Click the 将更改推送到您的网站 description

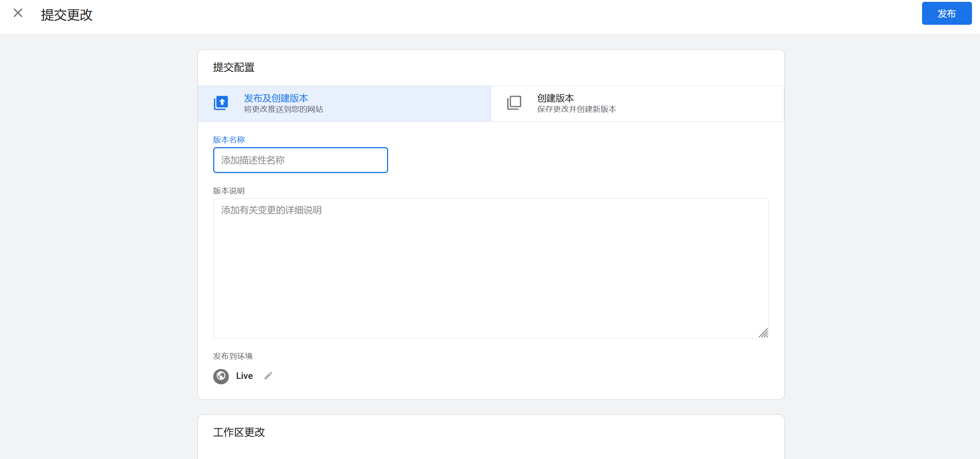(284, 109)
